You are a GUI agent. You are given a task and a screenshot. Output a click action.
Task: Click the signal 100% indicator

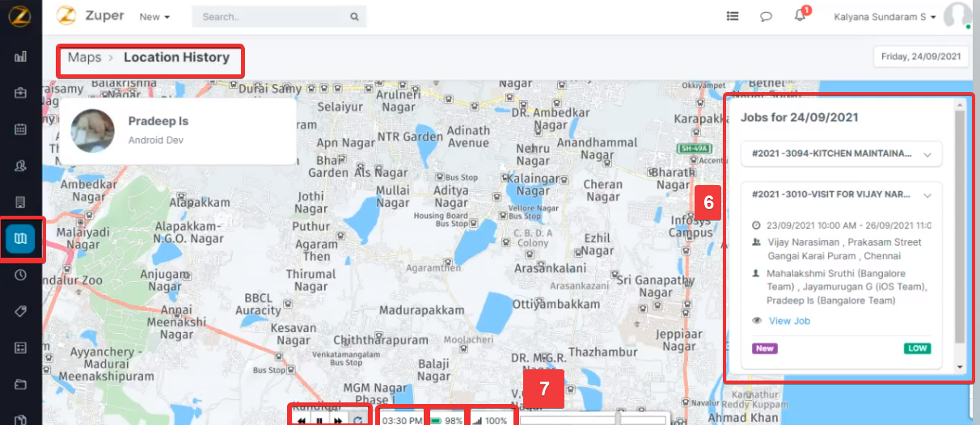(x=491, y=421)
